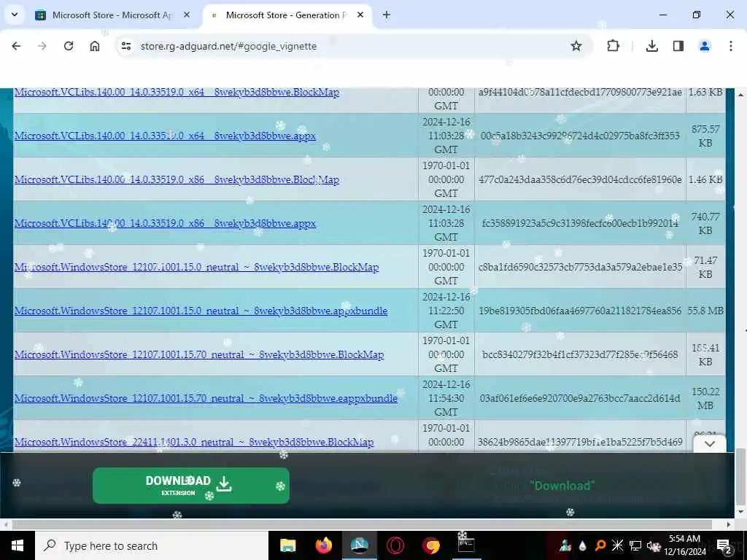This screenshot has height=560, width=747.
Task: Open WindowsStore 12107.1001.15.0 BlockMap link
Action: pos(196,267)
